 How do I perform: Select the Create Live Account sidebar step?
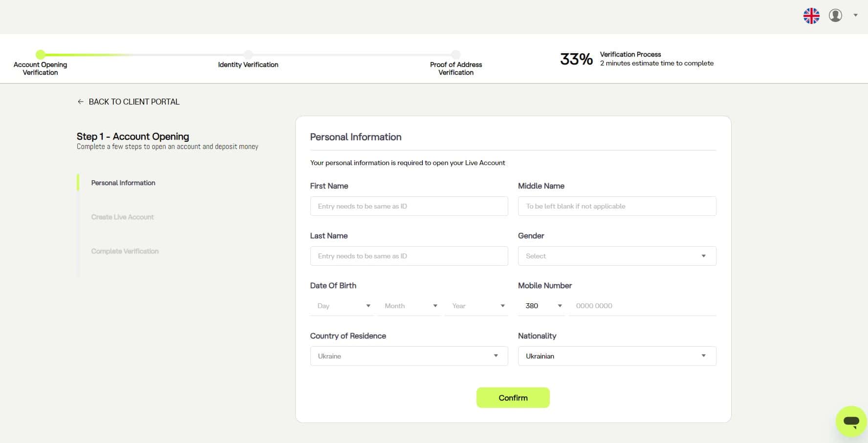click(122, 217)
